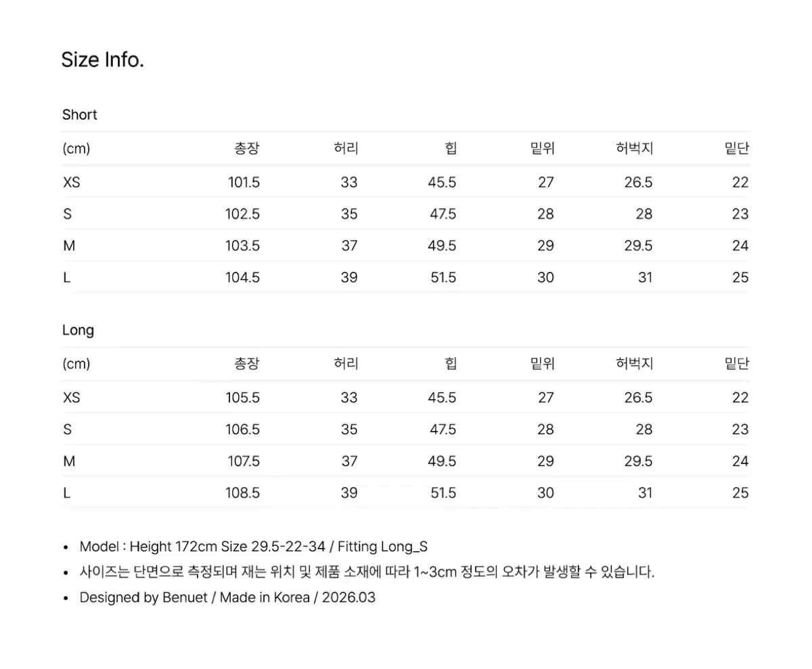Select the Short table label
Screen dimensions: 812x669
(80, 115)
